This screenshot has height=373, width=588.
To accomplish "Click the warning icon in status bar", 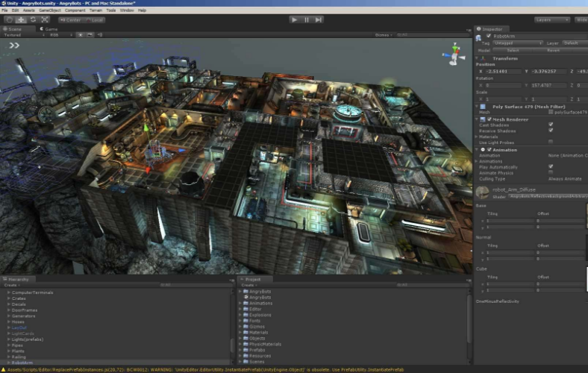I will [4, 369].
